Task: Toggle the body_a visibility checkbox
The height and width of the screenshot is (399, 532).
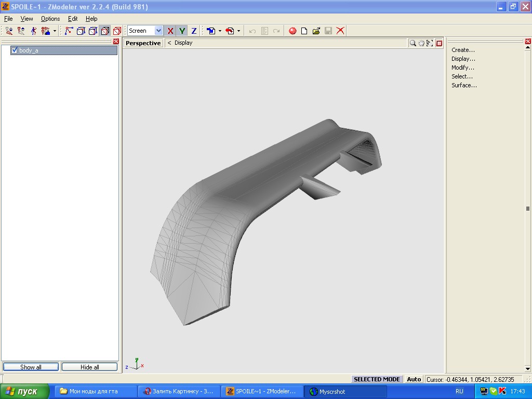Action: [x=15, y=50]
